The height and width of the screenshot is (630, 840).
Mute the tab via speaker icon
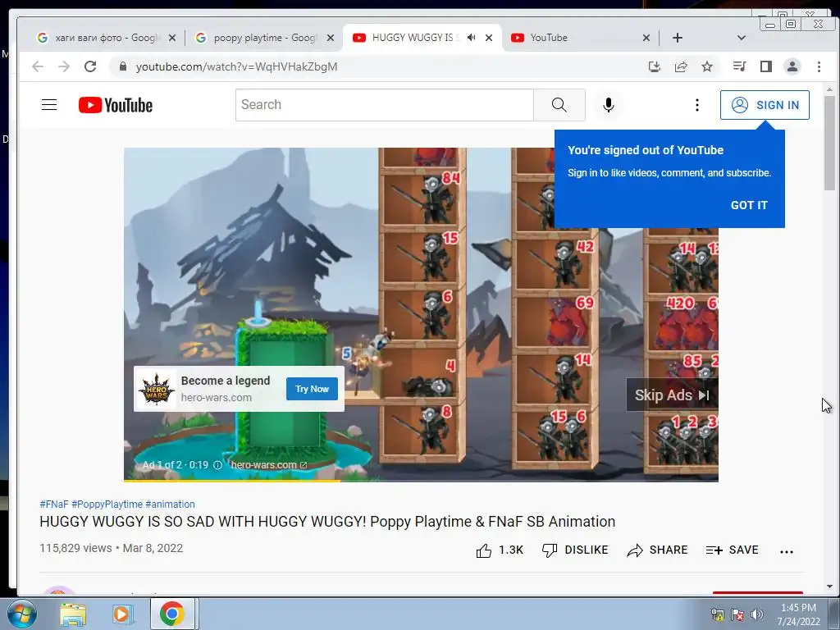(x=471, y=38)
